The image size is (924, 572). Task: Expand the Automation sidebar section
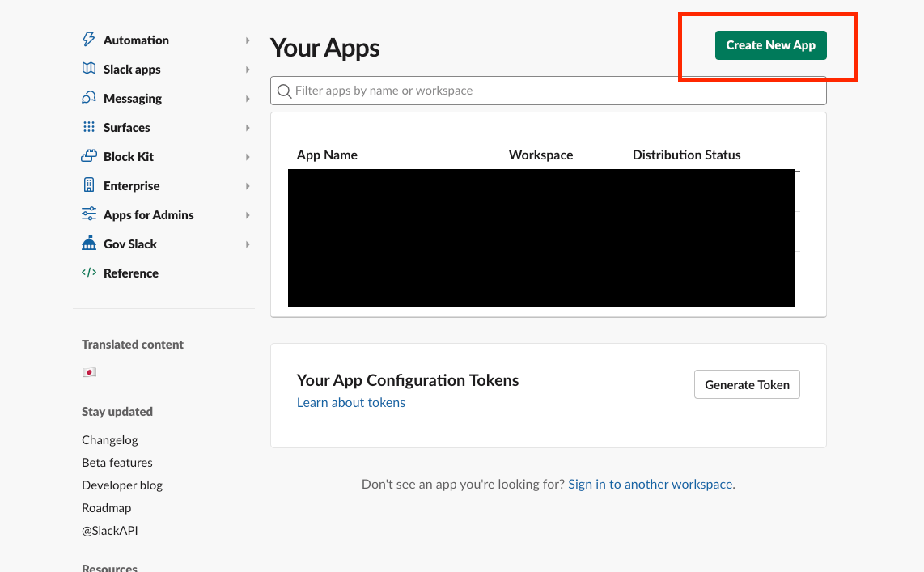click(136, 39)
